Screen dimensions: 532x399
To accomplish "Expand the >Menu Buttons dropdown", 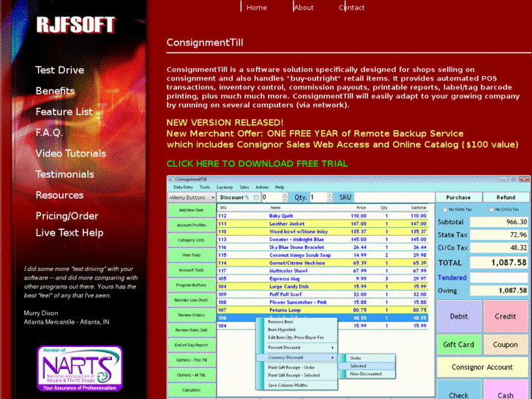I will pos(192,197).
